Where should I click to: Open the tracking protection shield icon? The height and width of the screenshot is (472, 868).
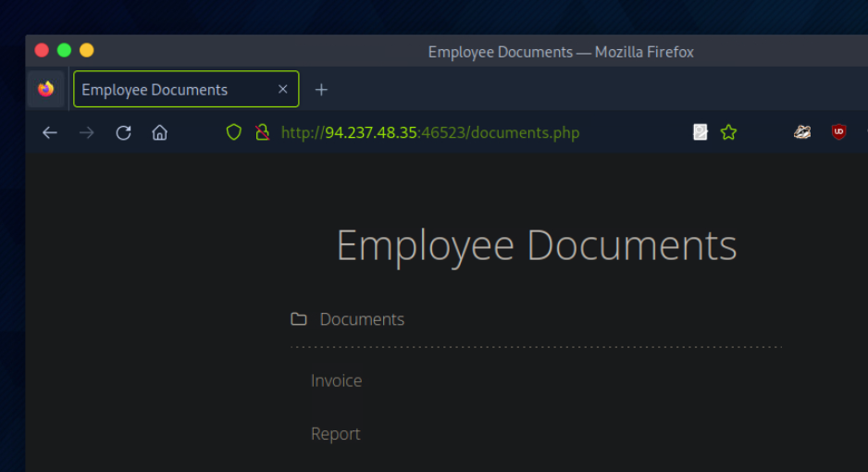(x=234, y=132)
